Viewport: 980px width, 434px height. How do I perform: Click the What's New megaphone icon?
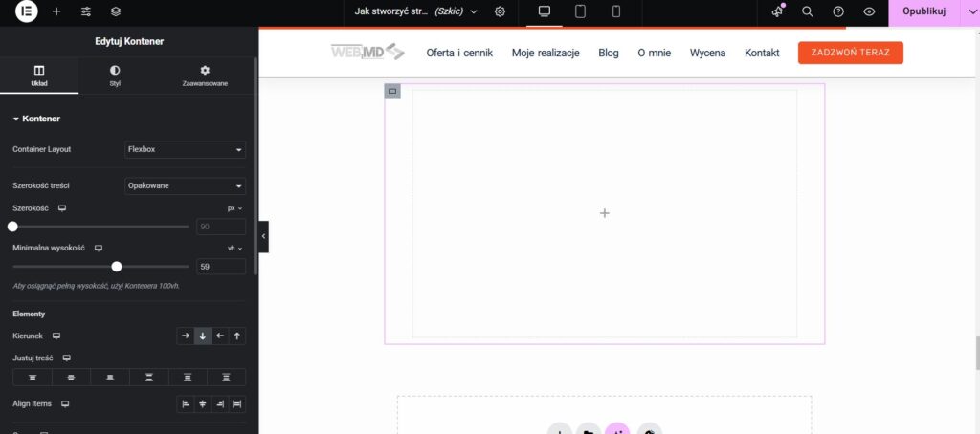[x=777, y=11]
